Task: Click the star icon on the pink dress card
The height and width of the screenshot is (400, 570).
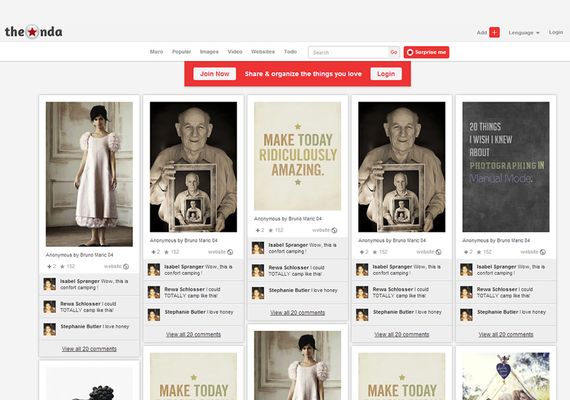Action: click(62, 267)
